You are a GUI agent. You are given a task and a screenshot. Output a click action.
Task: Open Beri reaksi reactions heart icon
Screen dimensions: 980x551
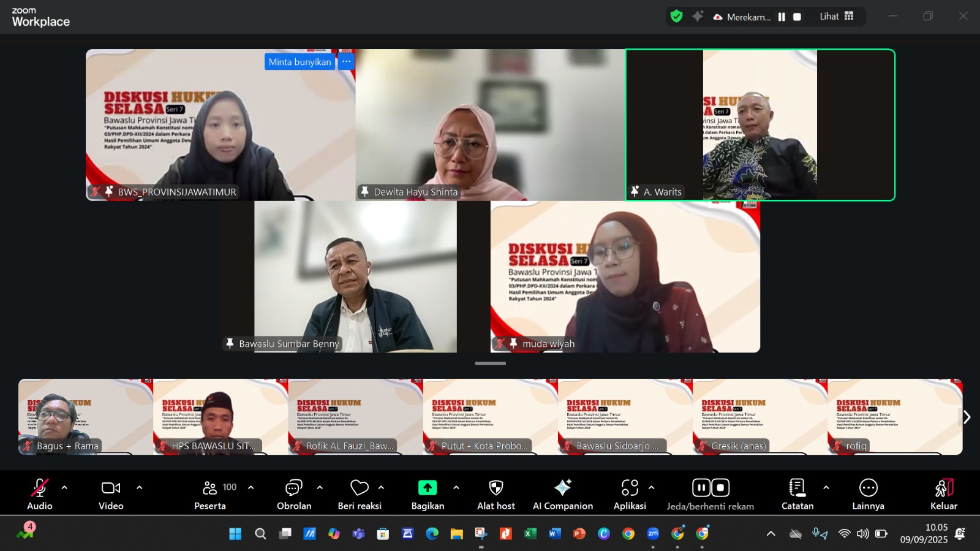pyautogui.click(x=359, y=488)
